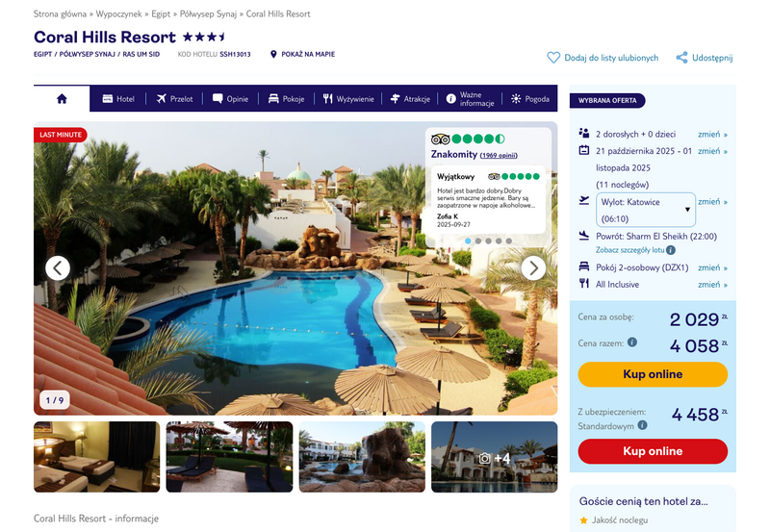Open the Opinie tab

230,99
